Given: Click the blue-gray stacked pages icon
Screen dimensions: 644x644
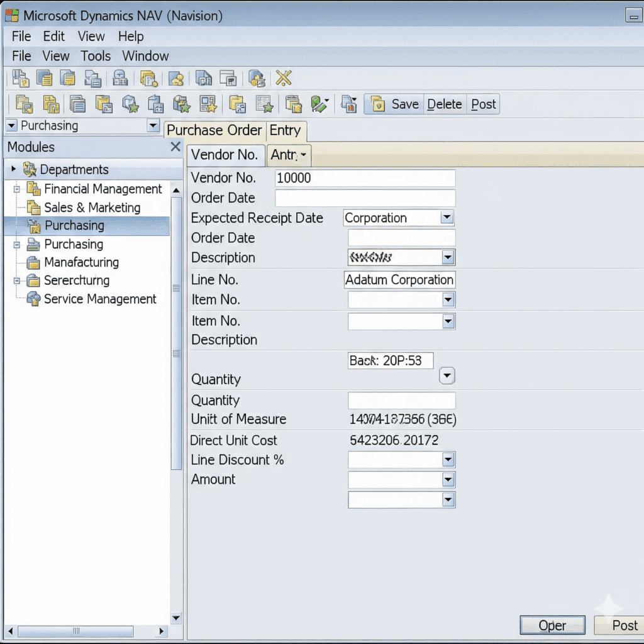Looking at the screenshot, I should [x=77, y=104].
